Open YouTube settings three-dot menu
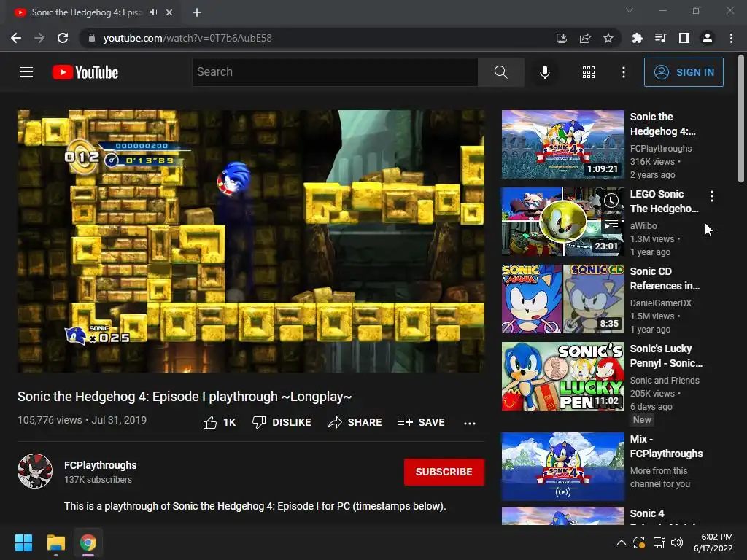The width and height of the screenshot is (747, 560). [x=623, y=72]
